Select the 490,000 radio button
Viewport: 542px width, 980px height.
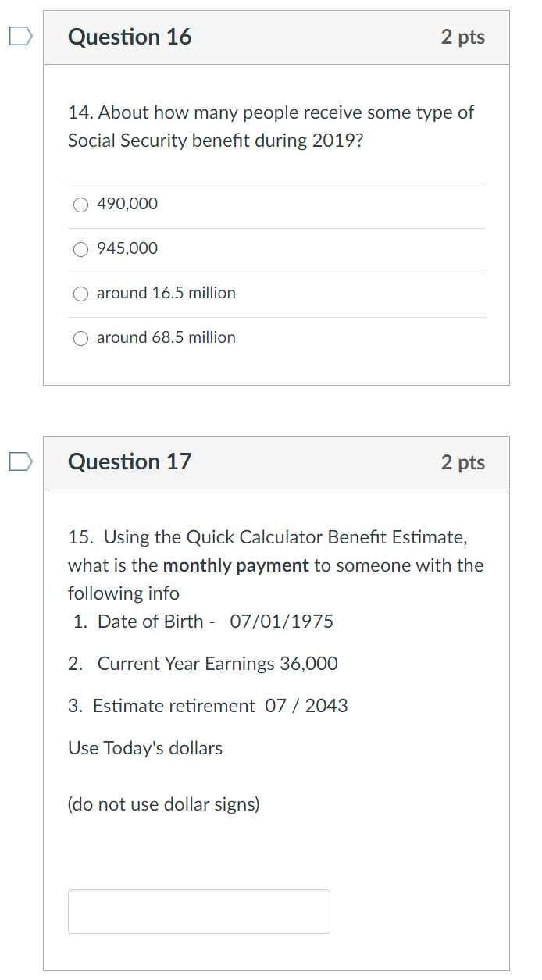click(x=81, y=205)
